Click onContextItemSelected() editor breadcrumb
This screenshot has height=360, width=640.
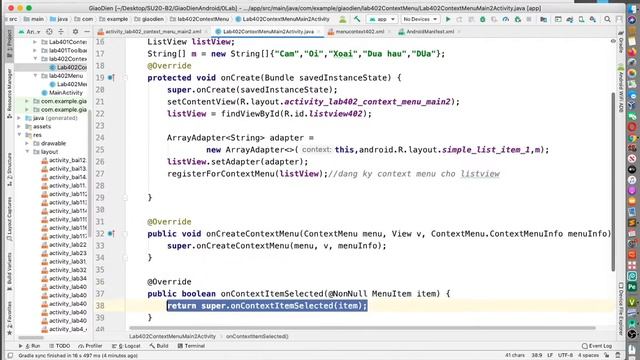(257, 336)
